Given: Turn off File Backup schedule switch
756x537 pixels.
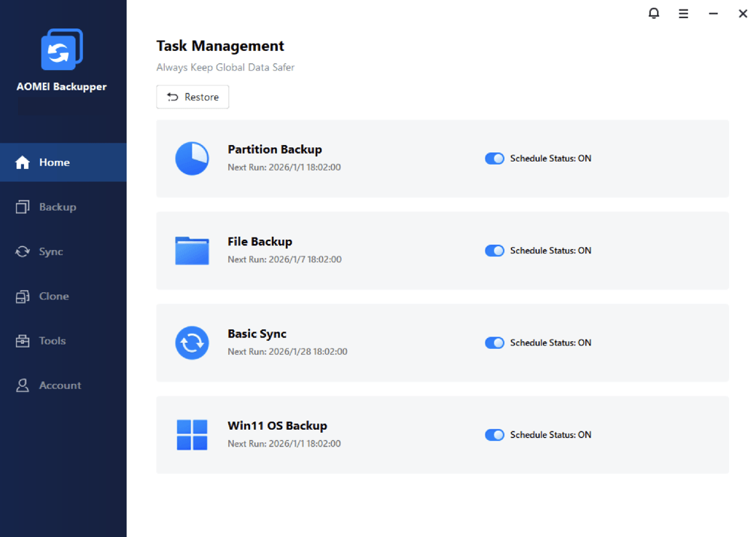Looking at the screenshot, I should tap(494, 251).
